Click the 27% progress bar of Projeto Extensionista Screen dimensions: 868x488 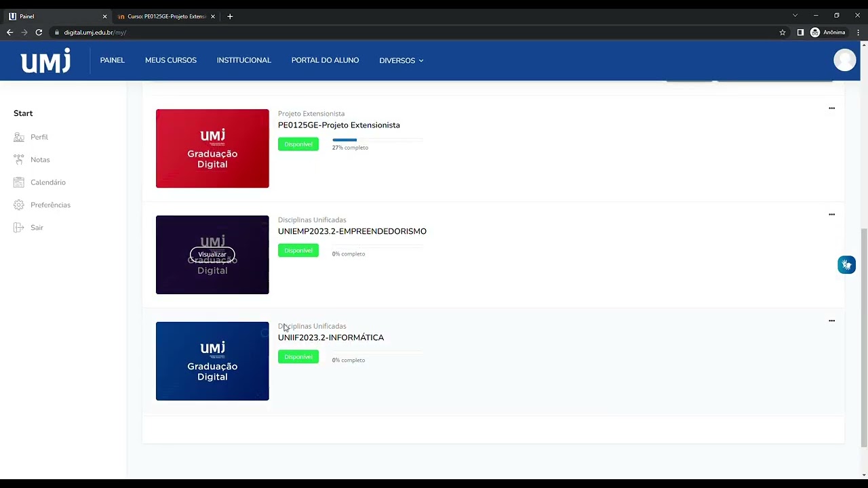pos(377,140)
